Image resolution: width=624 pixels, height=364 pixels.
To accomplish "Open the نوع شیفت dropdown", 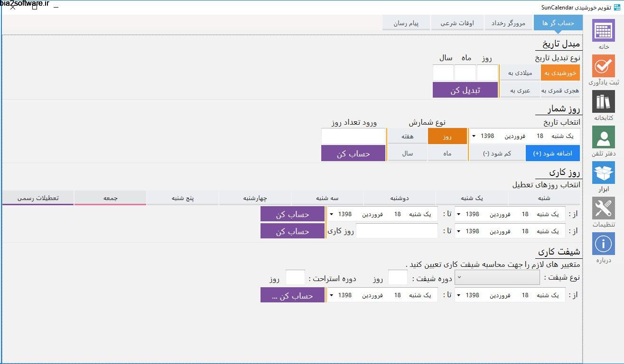I will [497, 277].
